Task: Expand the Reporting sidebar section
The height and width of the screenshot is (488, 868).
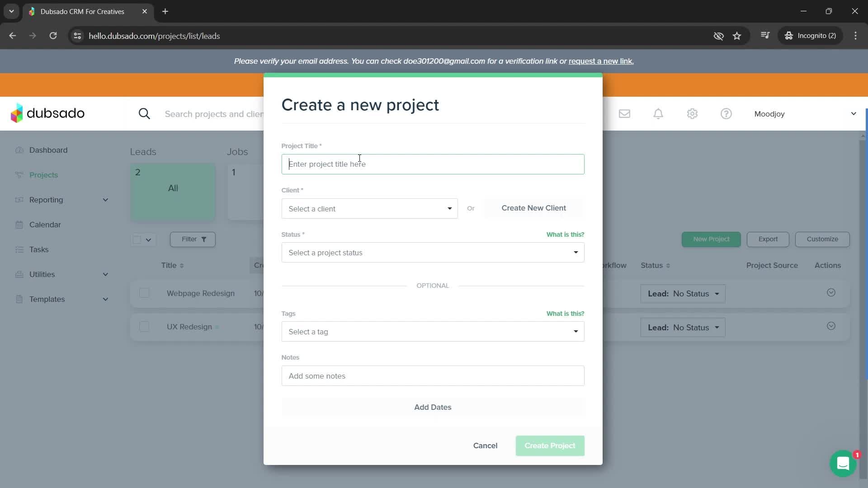Action: click(x=105, y=200)
